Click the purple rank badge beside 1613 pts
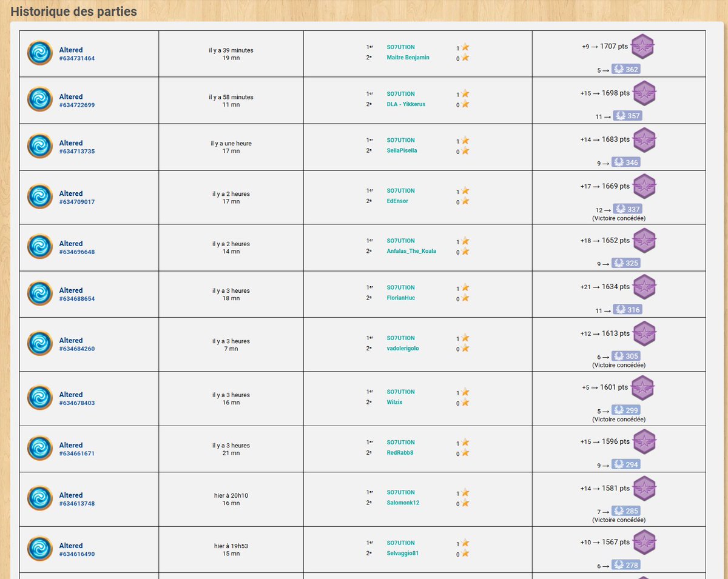Screen dimensions: 728x579 pyautogui.click(x=644, y=334)
